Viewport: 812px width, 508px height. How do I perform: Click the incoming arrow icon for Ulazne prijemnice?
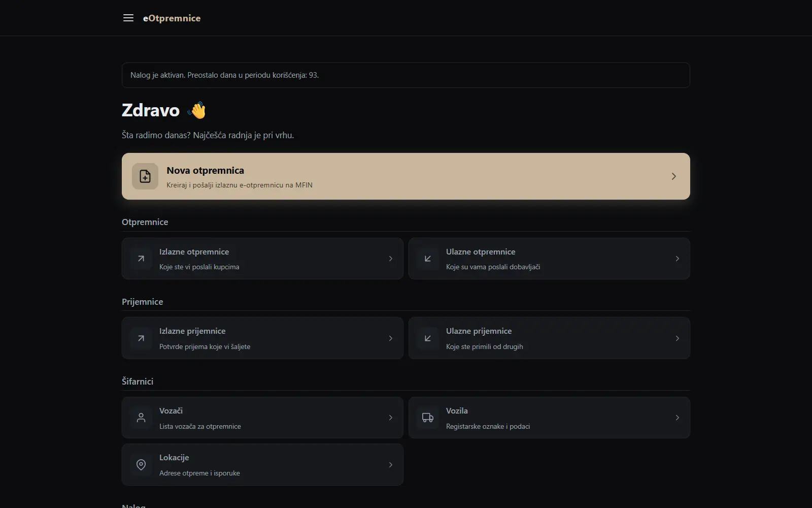pos(428,338)
